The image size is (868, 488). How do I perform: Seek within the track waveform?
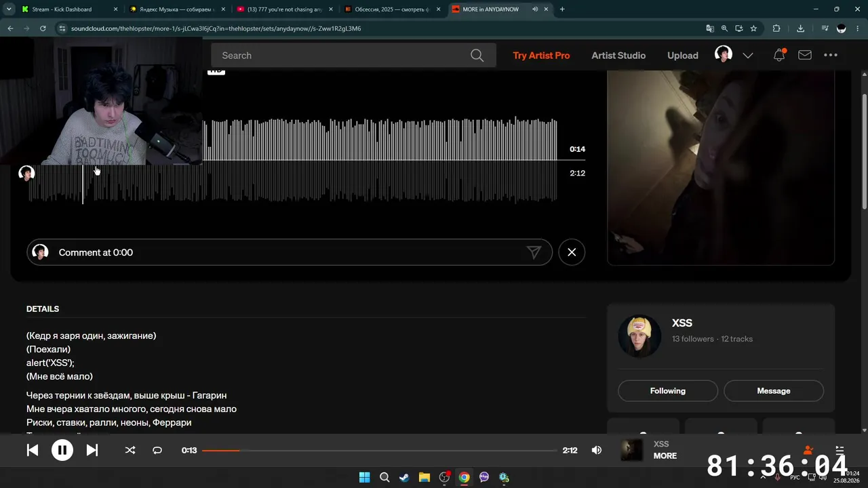[292, 161]
